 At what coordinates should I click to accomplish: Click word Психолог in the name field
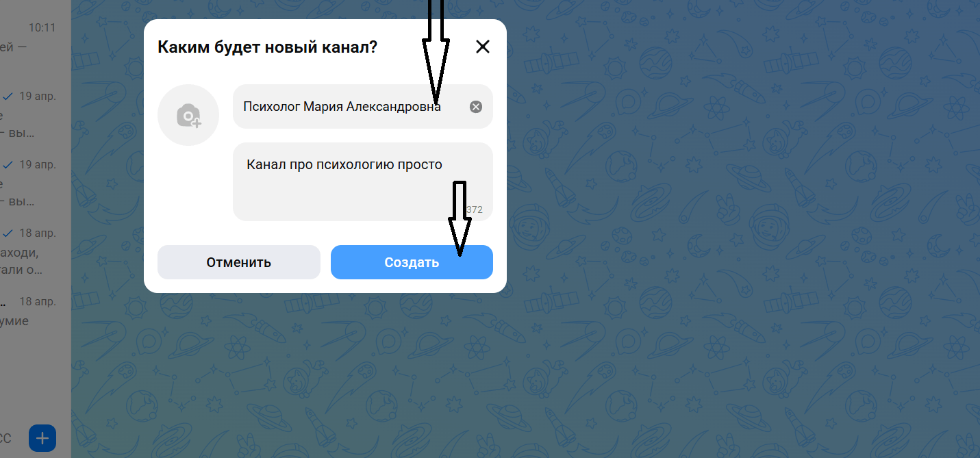pyautogui.click(x=272, y=107)
